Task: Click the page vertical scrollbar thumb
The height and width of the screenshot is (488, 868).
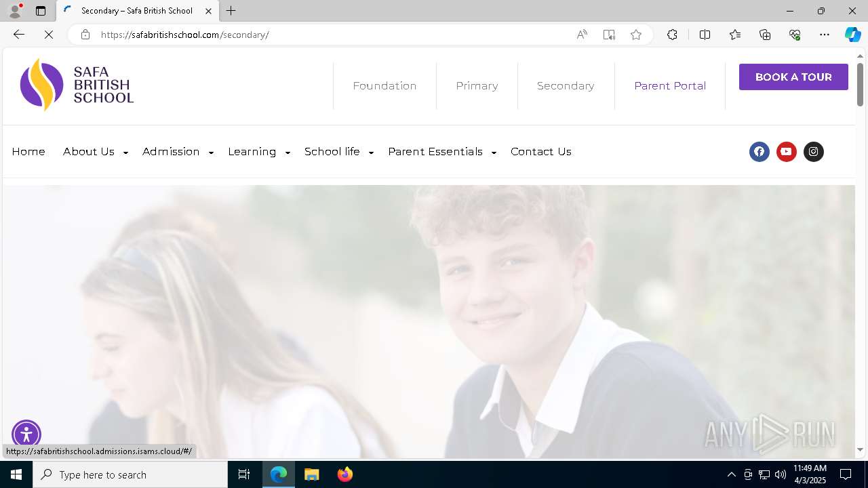Action: pos(860,84)
